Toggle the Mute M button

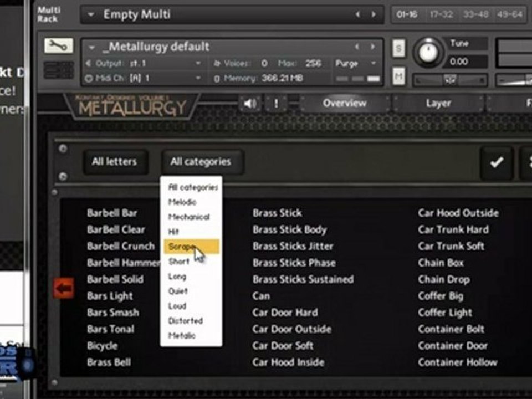[398, 76]
